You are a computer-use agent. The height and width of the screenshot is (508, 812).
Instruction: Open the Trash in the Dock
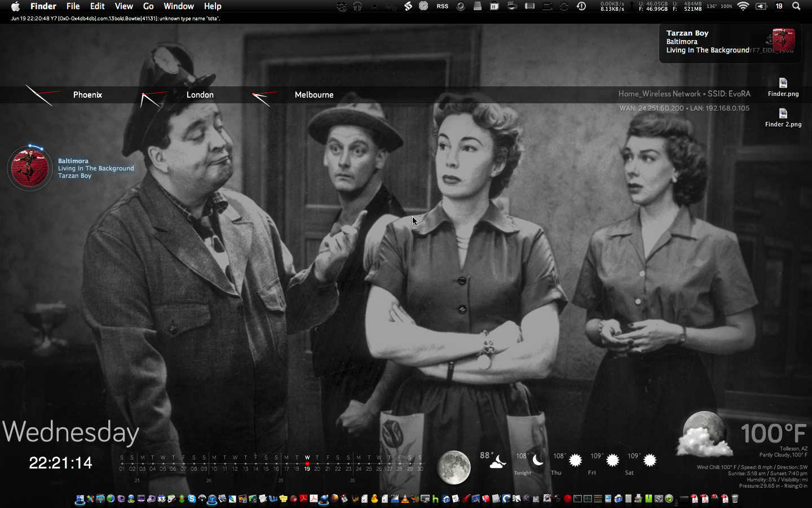coord(735,498)
